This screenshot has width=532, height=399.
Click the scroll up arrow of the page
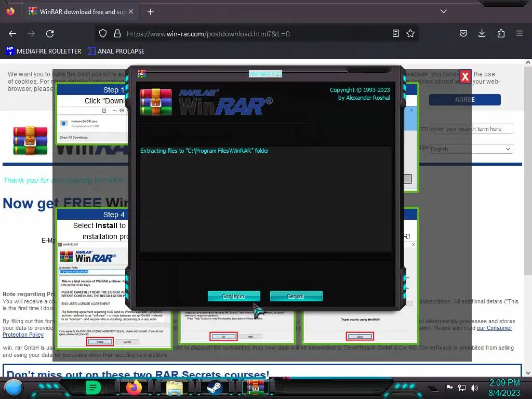click(x=528, y=62)
